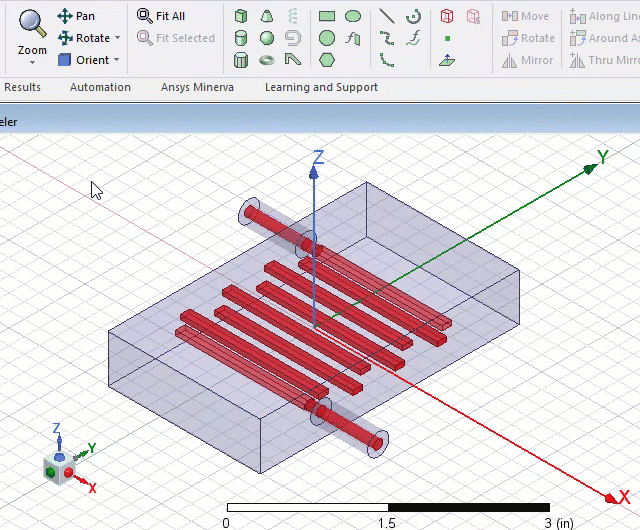640x530 pixels.
Task: Switch to the Ansys Minerva tab
Action: pyautogui.click(x=197, y=87)
